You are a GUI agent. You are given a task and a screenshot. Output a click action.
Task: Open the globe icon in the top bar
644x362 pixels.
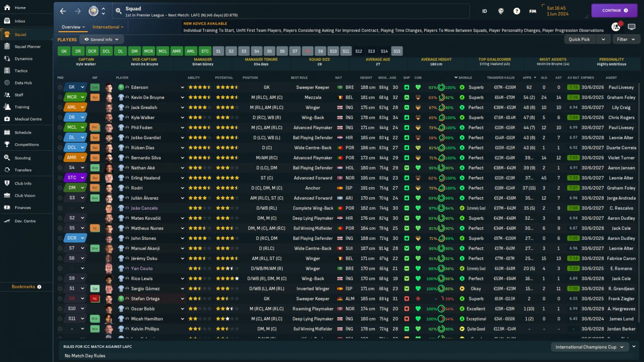(x=501, y=11)
